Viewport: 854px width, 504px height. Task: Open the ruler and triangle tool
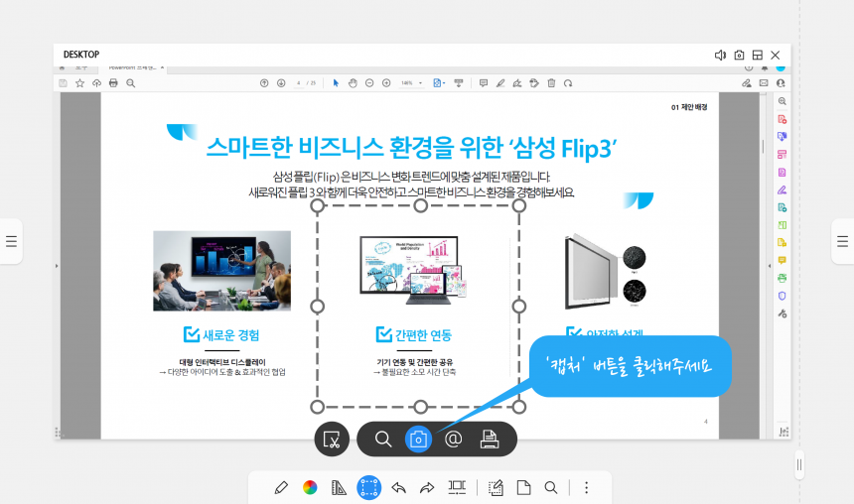click(339, 487)
